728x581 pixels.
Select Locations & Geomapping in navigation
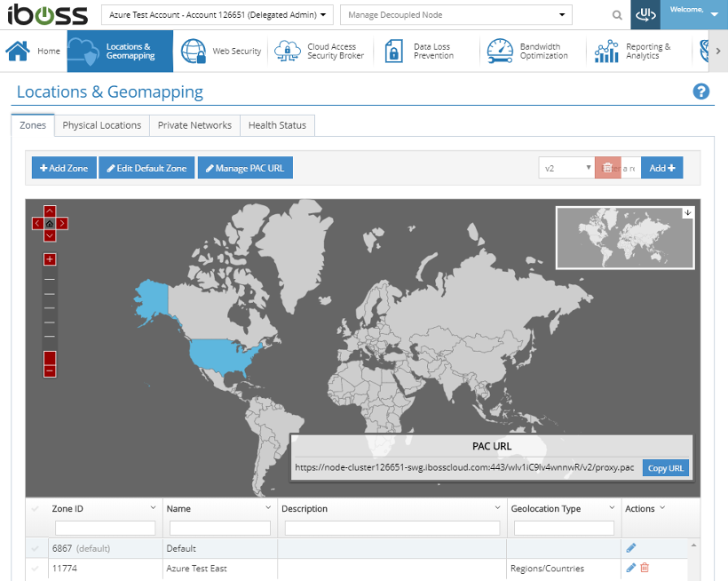coord(120,52)
